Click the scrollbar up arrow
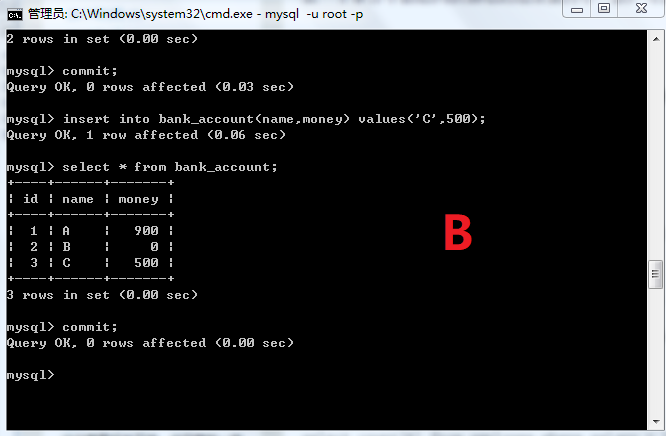The image size is (666, 436). 656,39
